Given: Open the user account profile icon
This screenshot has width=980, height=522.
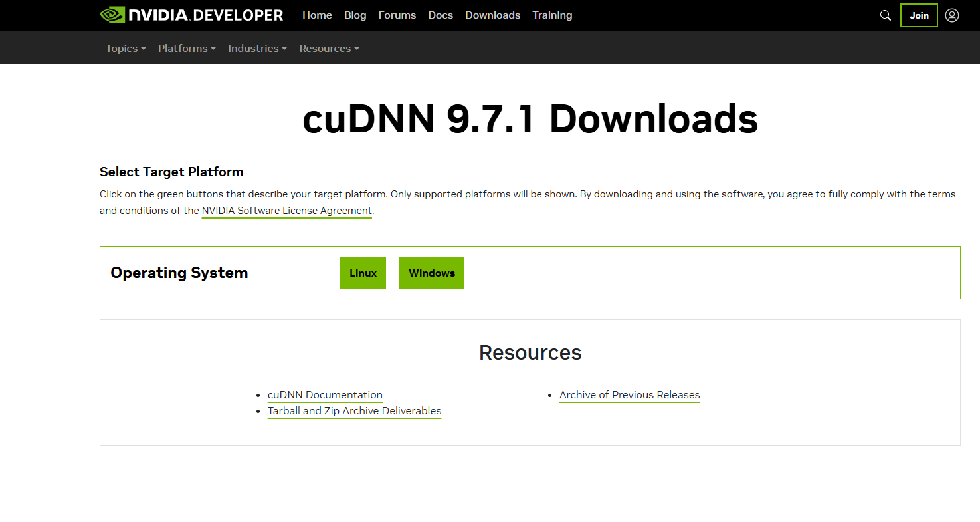Looking at the screenshot, I should pyautogui.click(x=952, y=15).
